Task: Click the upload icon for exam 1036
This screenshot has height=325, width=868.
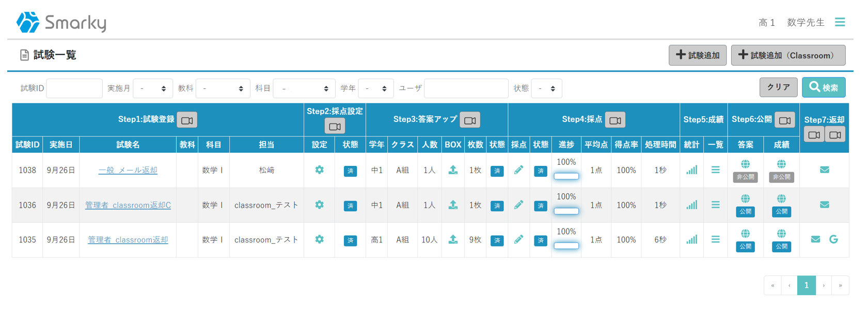Action: coord(453,205)
